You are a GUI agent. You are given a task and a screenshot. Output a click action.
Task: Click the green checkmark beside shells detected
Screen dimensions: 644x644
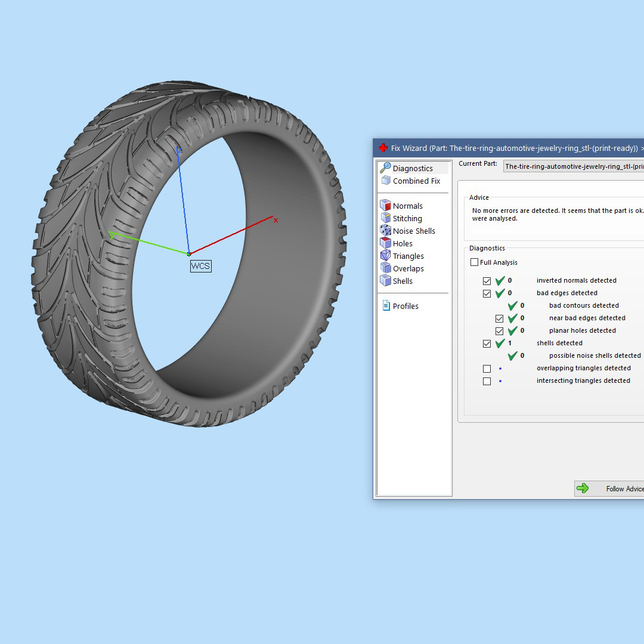[x=500, y=343]
